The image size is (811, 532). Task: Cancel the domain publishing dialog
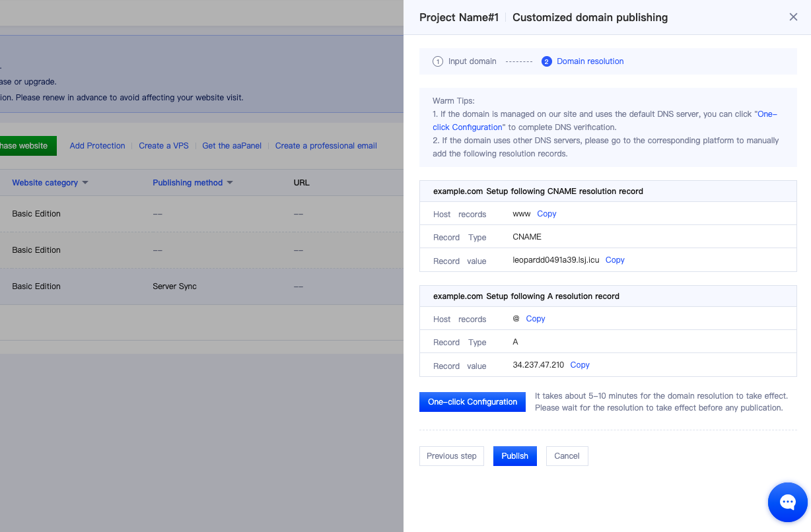(x=567, y=456)
